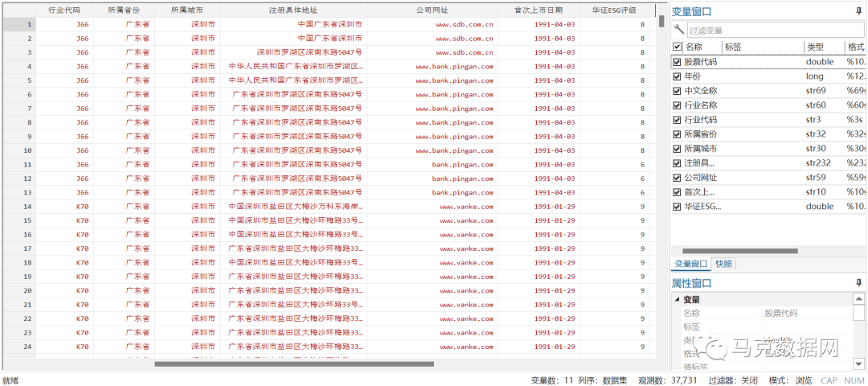Select the 华证ESG评级 column header
Viewport: 868px width, 386px height.
click(614, 10)
